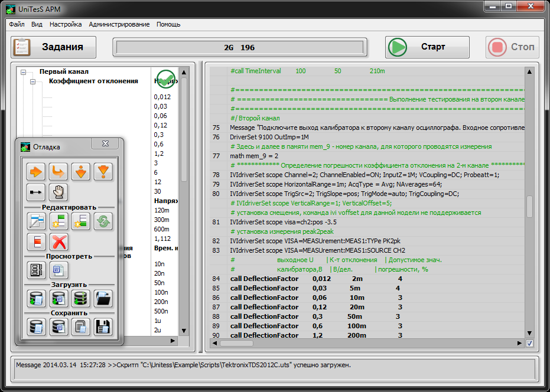Click the open folder load icon
550x392 pixels.
click(102, 298)
